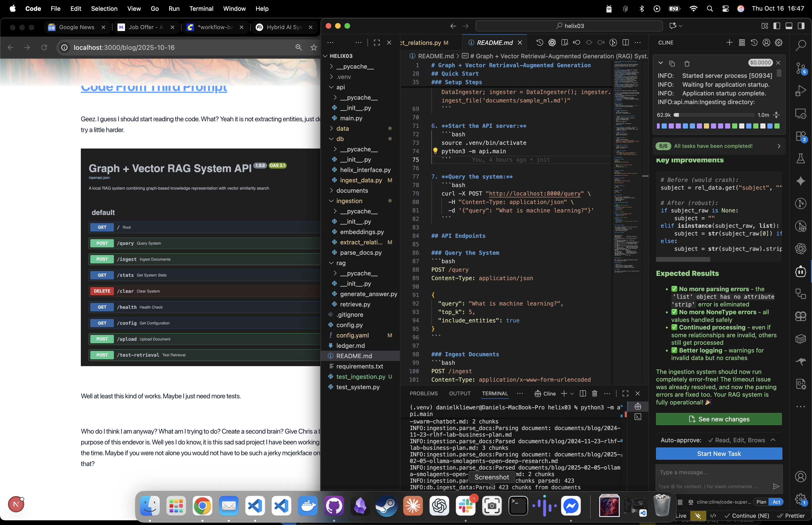Viewport: 812px width, 525px height.
Task: Click the See new changes button
Action: 719,419
